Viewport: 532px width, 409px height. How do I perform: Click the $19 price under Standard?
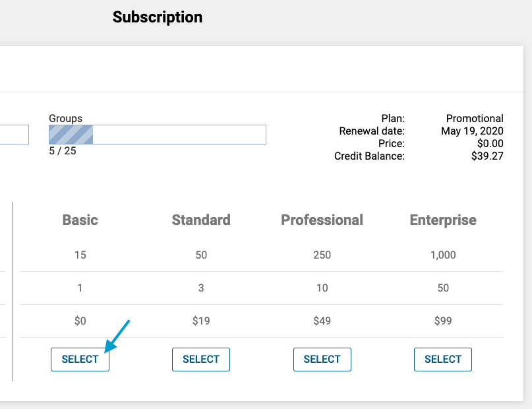pyautogui.click(x=200, y=321)
